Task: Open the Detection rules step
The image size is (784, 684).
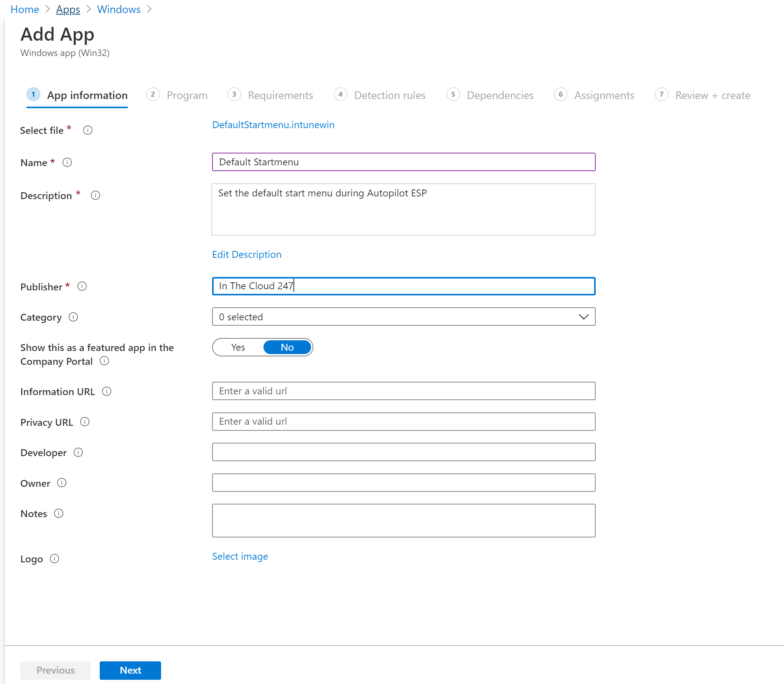Action: (390, 95)
